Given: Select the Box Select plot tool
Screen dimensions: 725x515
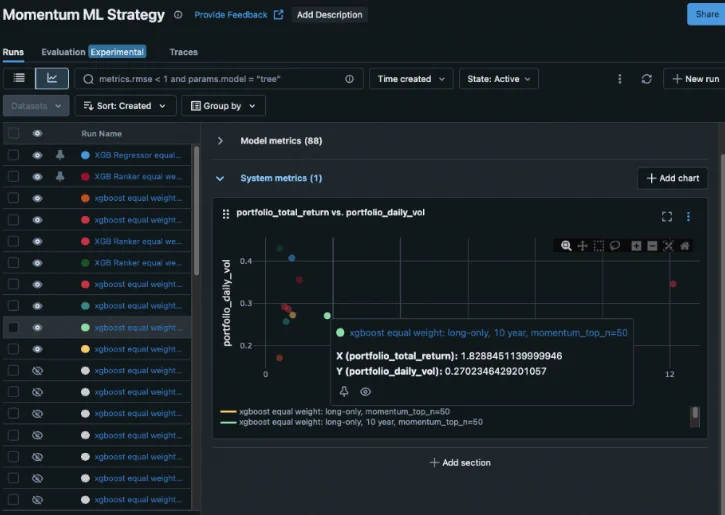Looking at the screenshot, I should click(599, 246).
